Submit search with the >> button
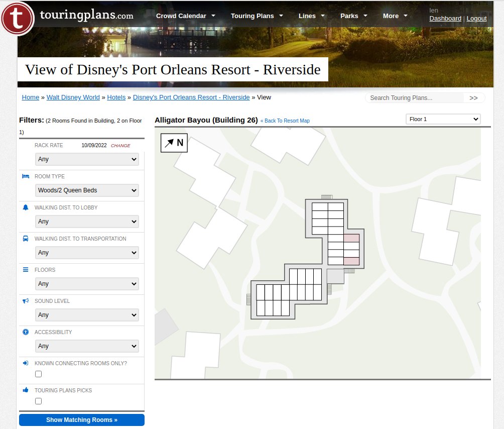Image resolution: width=504 pixels, height=429 pixels. pyautogui.click(x=473, y=98)
